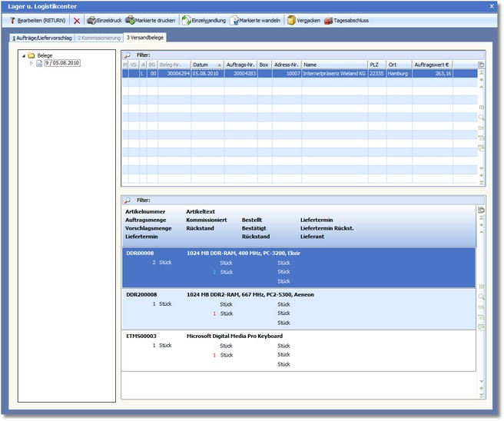Collapse the Belege folder tree node
The image size is (504, 421).
(x=22, y=55)
